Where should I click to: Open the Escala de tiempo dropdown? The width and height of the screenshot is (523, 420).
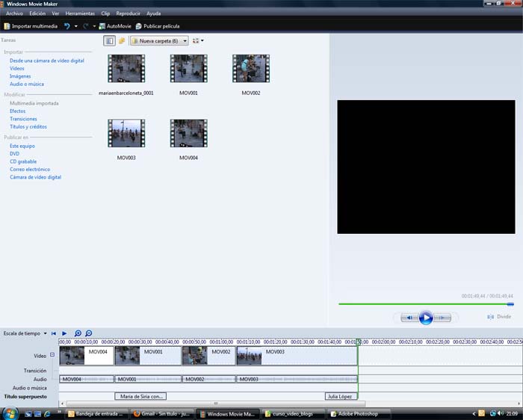(x=25, y=333)
